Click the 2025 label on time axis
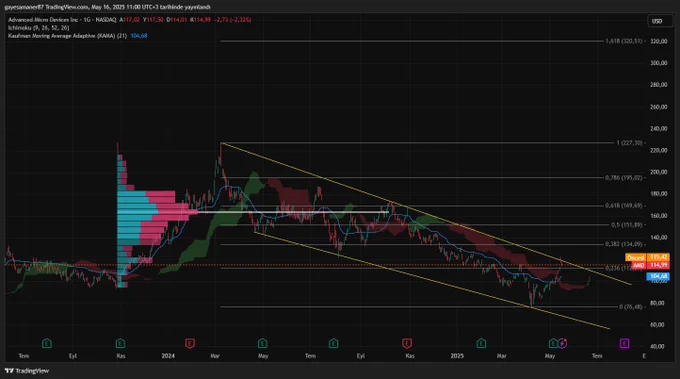Screen dimensions: 680x379 coord(457,356)
